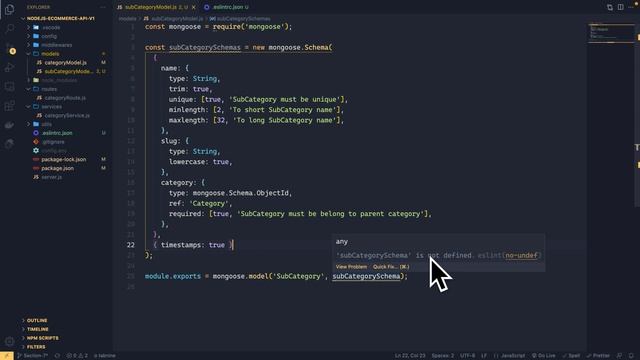Screen dimensions: 640x360
Task: Click the subCategorySchemas variable declaration
Action: [x=205, y=47]
